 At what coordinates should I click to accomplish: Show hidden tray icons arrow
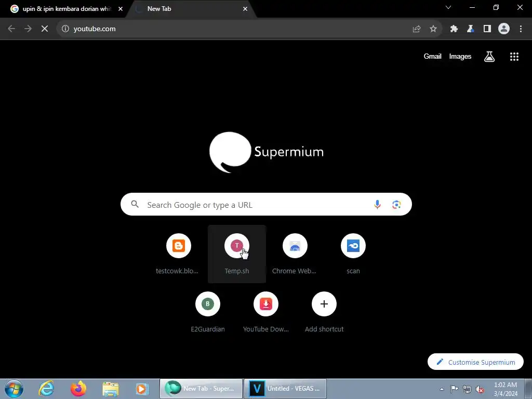tap(442, 389)
